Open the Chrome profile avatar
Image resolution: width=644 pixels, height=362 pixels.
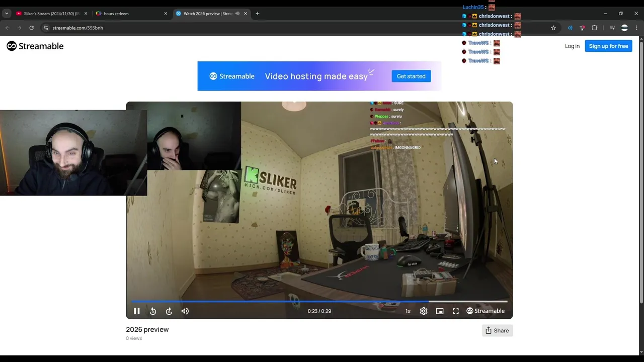point(624,28)
